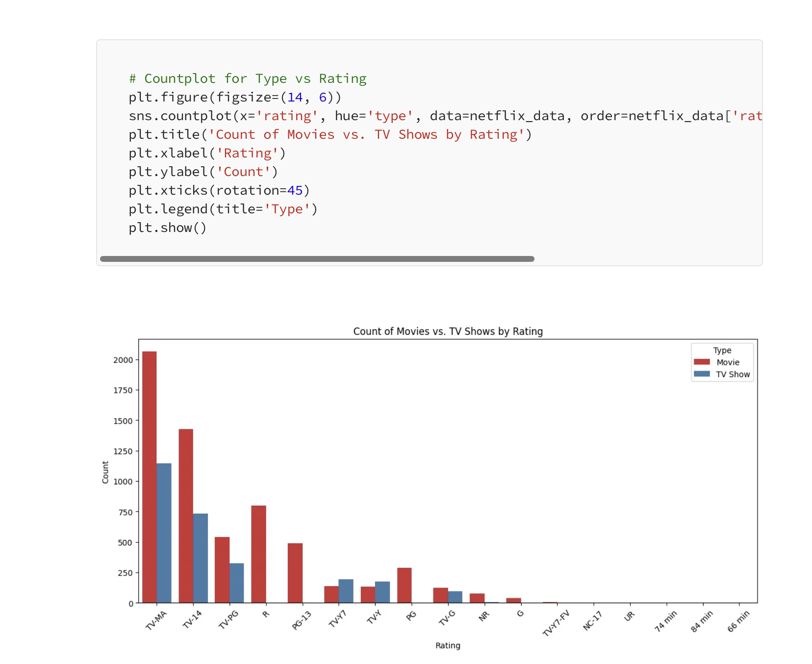Select the red TV-MA Movie bar
Screen dimensions: 812x664
(x=150, y=477)
